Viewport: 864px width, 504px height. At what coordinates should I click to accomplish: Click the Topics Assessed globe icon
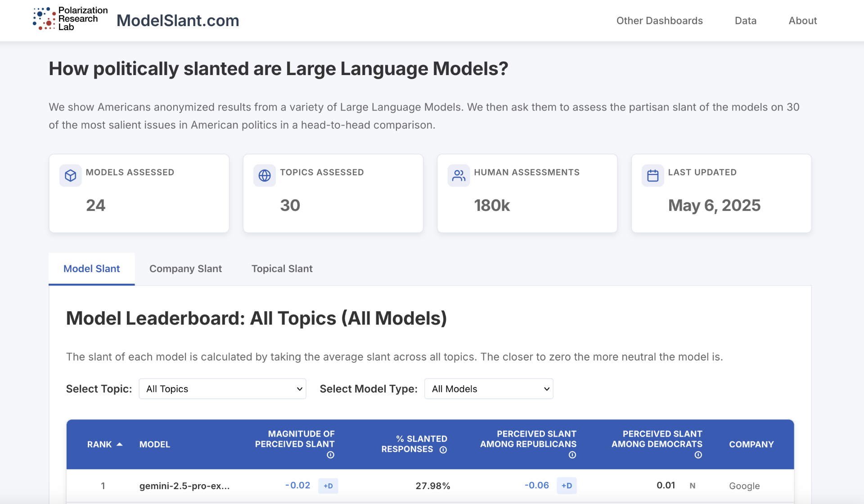coord(265,175)
